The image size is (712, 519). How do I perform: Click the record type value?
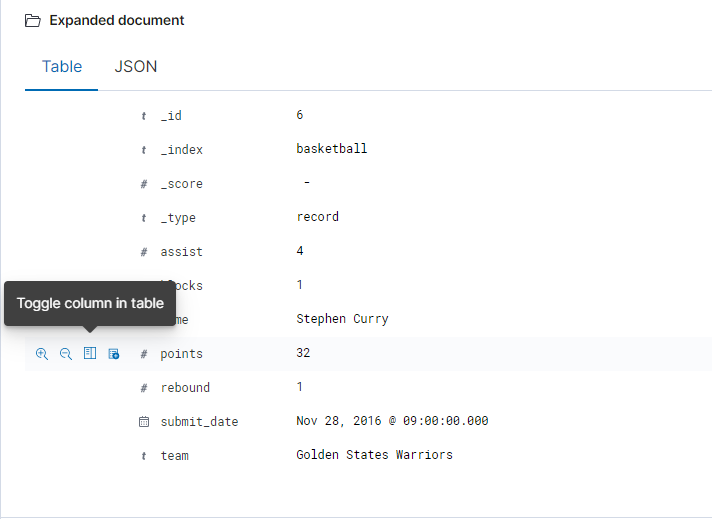tap(317, 217)
